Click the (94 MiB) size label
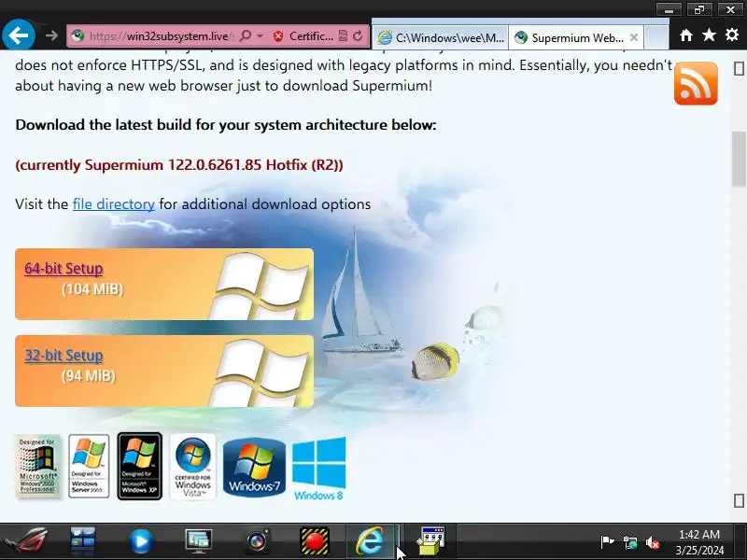Screen dimensions: 747x560 [89, 376]
